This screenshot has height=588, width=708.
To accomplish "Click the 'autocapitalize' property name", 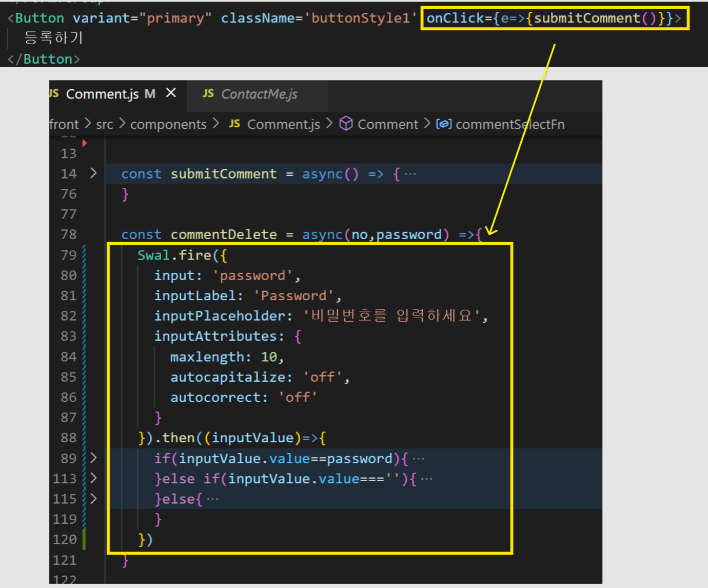I will [x=228, y=377].
